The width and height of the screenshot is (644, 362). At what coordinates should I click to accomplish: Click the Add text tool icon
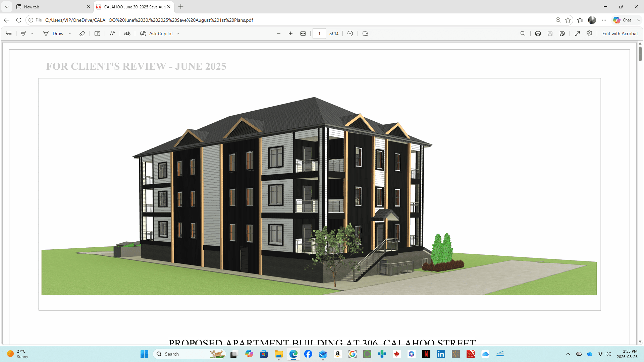[x=97, y=34]
